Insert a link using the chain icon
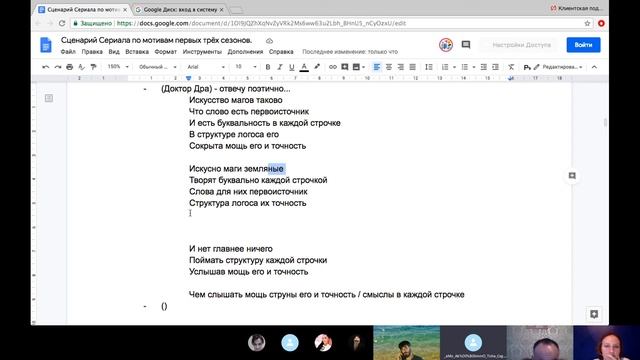640x360 pixels. pyautogui.click(x=333, y=67)
